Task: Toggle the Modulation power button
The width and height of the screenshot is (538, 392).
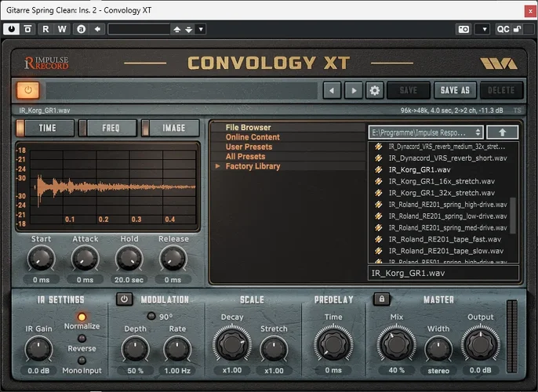Action: tap(124, 299)
